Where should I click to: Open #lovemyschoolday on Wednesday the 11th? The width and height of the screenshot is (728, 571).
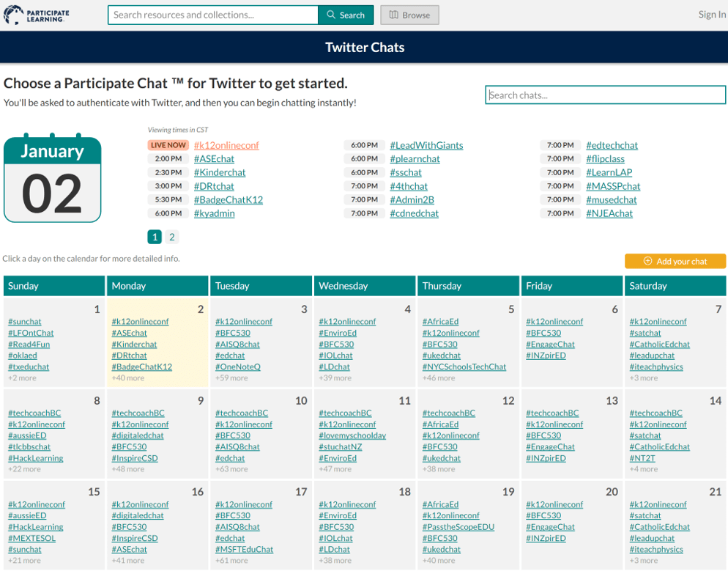352,436
